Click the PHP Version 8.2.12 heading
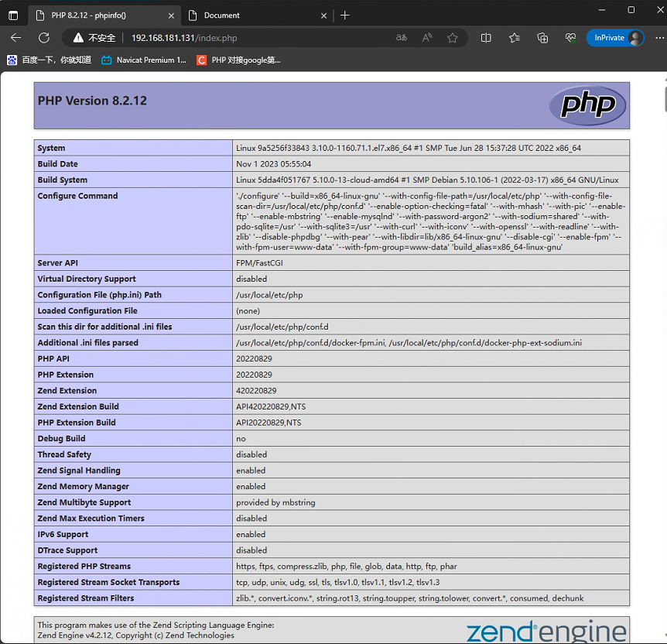Image resolution: width=667 pixels, height=644 pixels. point(92,101)
